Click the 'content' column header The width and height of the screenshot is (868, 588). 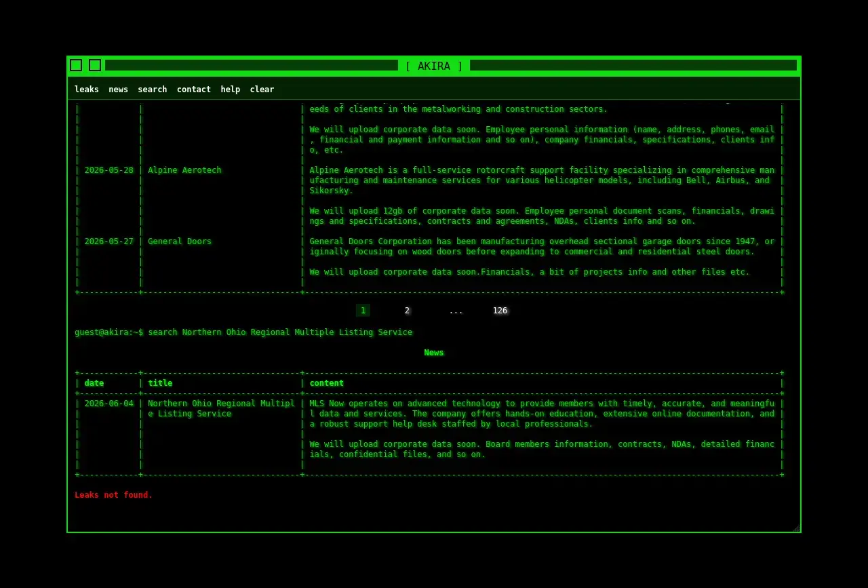[327, 383]
